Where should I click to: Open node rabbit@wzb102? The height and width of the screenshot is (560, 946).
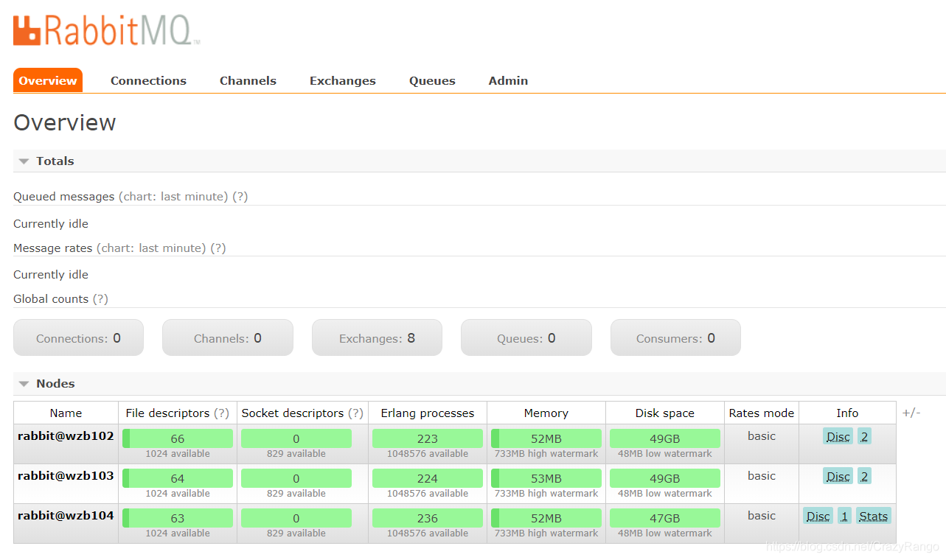click(x=66, y=436)
